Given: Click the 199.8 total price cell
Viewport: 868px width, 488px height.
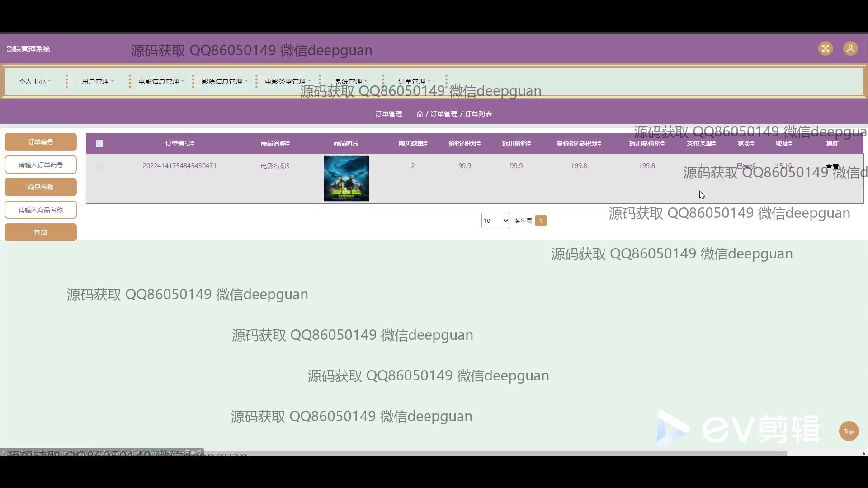Looking at the screenshot, I should [x=579, y=166].
